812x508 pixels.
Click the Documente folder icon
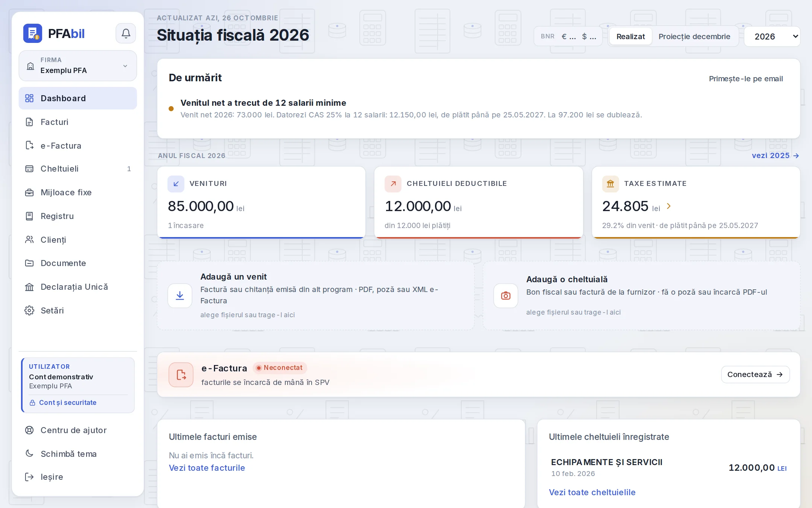29,263
